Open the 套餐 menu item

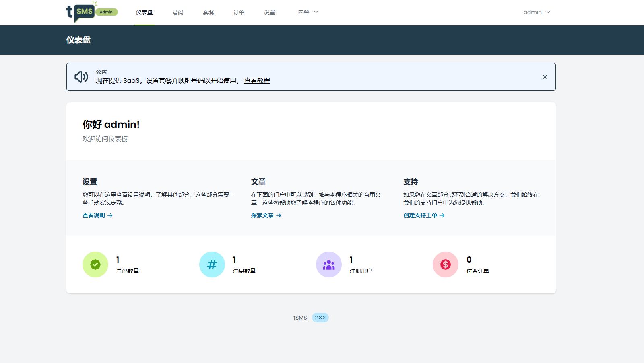(208, 12)
